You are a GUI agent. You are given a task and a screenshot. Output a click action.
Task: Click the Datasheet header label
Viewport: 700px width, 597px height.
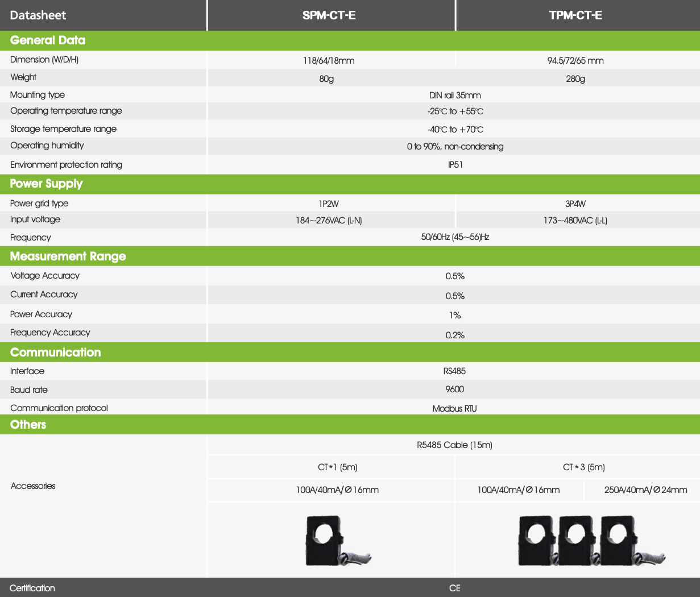(x=38, y=15)
